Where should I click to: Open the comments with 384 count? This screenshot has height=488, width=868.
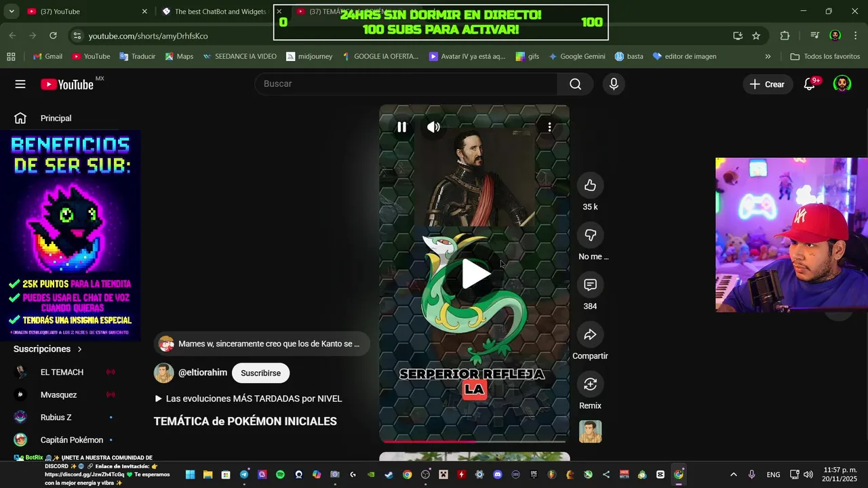coord(590,285)
